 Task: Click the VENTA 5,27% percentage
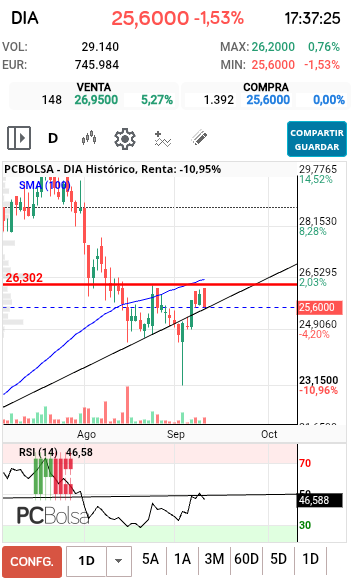pos(157,100)
